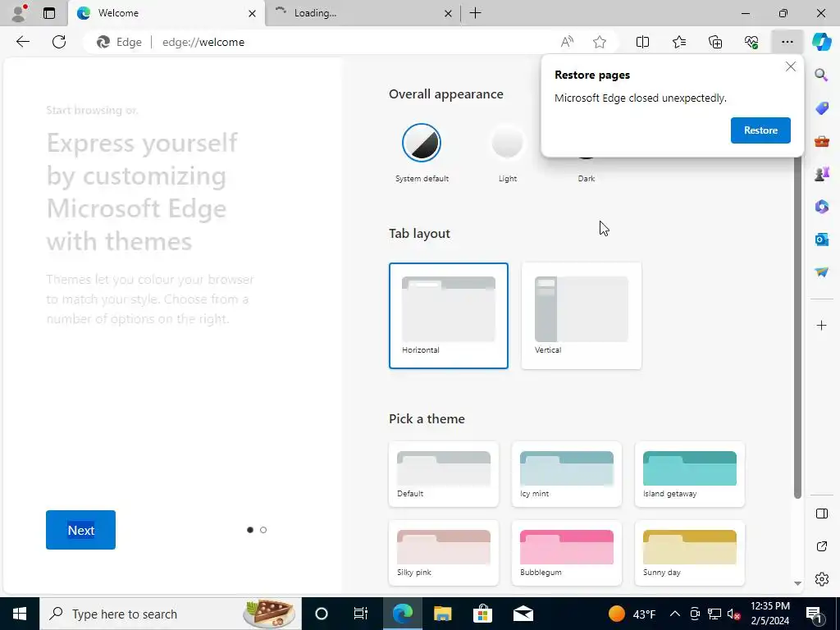Pick the Island getaway theme
The width and height of the screenshot is (840, 630).
click(x=689, y=474)
